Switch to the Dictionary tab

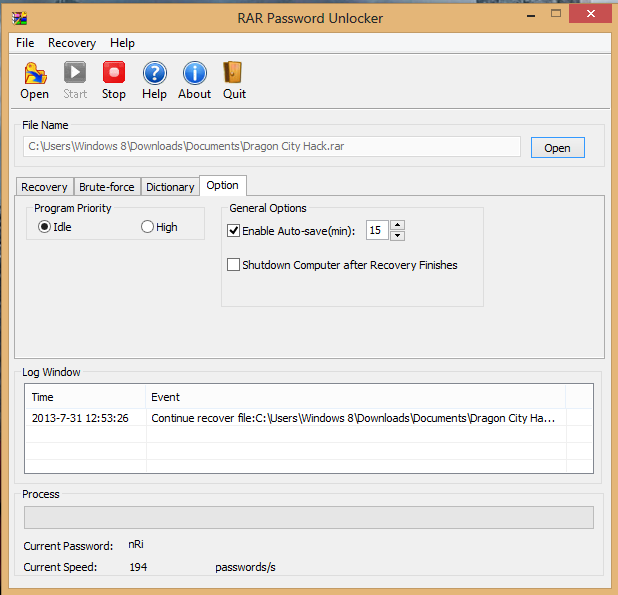pos(170,187)
